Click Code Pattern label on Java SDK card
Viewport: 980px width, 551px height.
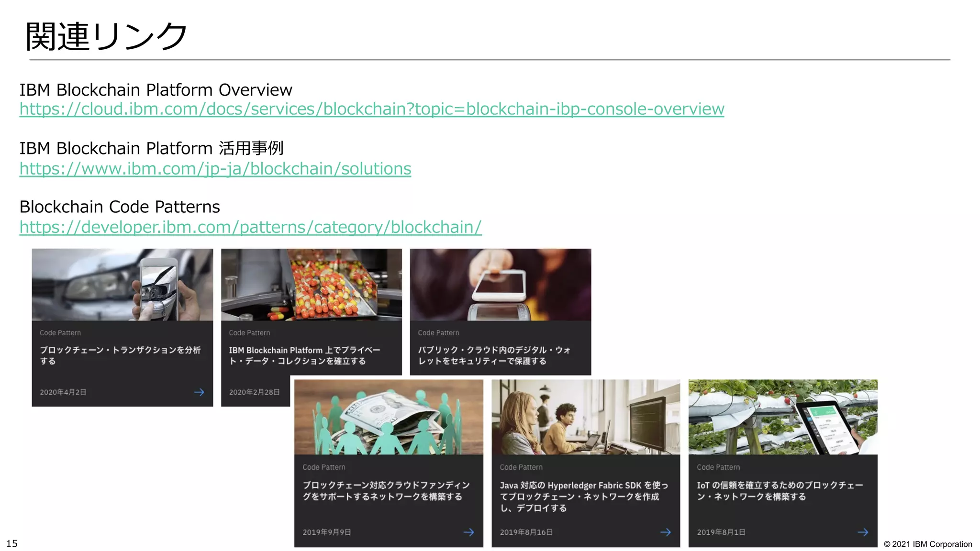[x=521, y=467]
